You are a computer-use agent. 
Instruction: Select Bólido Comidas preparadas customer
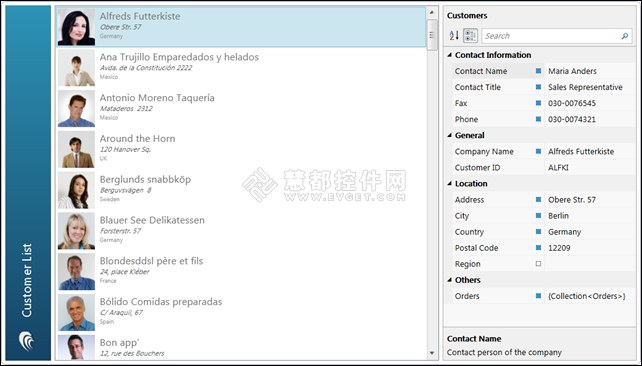(241, 312)
